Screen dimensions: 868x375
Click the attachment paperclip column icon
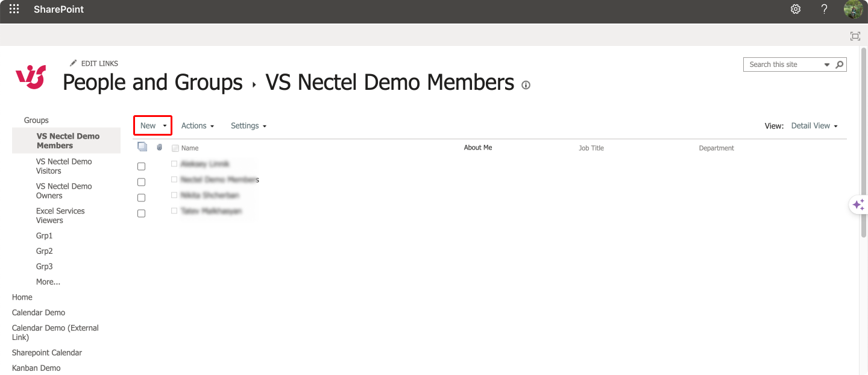159,147
